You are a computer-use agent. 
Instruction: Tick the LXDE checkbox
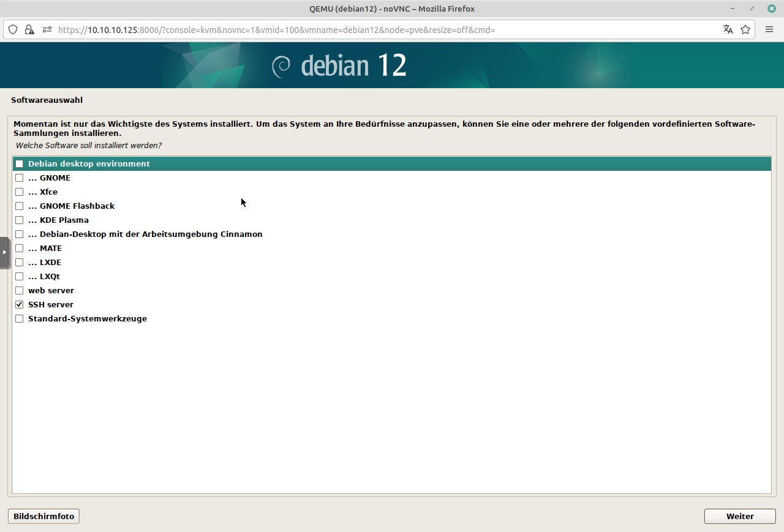pyautogui.click(x=20, y=263)
